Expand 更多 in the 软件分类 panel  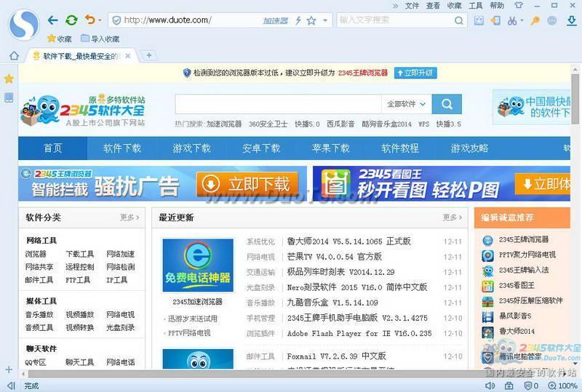129,217
